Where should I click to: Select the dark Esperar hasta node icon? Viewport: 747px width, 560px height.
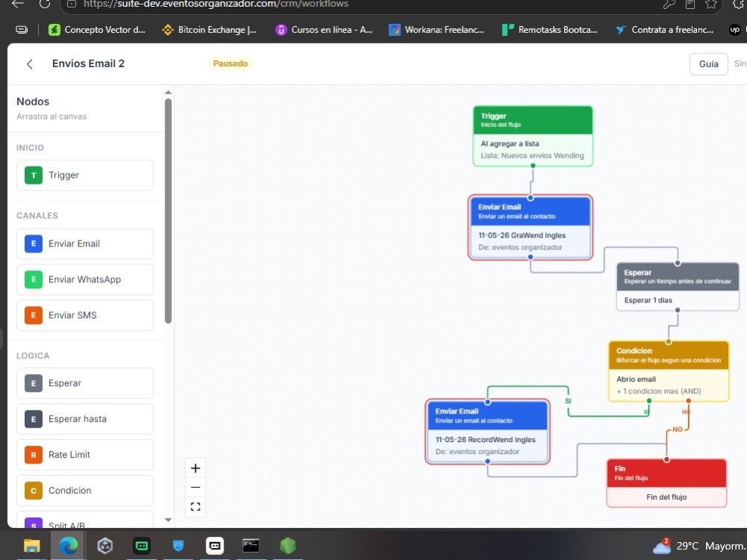click(x=34, y=419)
